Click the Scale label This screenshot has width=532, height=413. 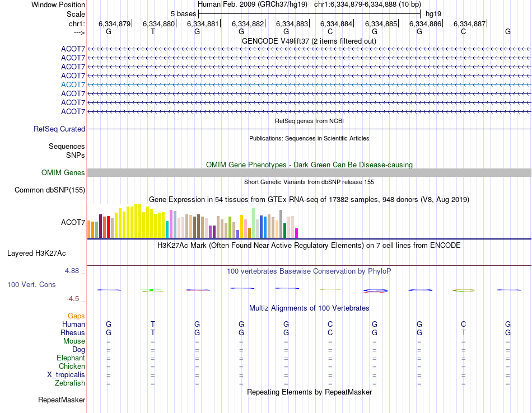[x=76, y=14]
